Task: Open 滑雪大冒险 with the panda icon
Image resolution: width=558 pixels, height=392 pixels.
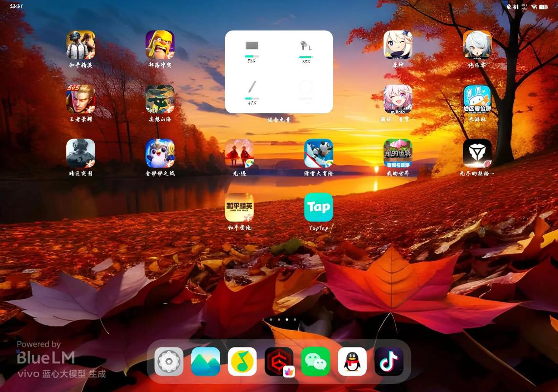Action: 319,153
